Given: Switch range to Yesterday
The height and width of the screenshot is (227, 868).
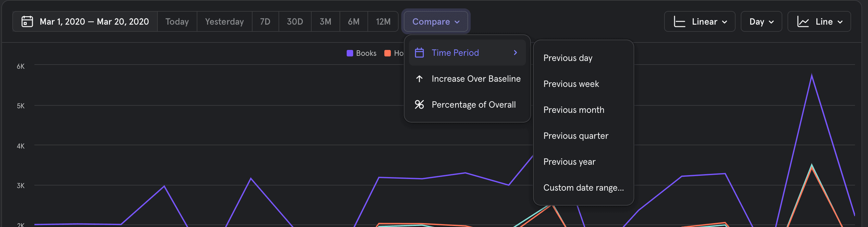Looking at the screenshot, I should click(224, 21).
